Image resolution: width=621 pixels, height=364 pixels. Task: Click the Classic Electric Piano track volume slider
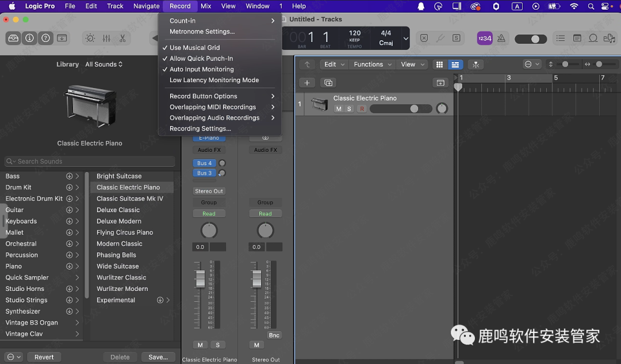[x=400, y=109]
